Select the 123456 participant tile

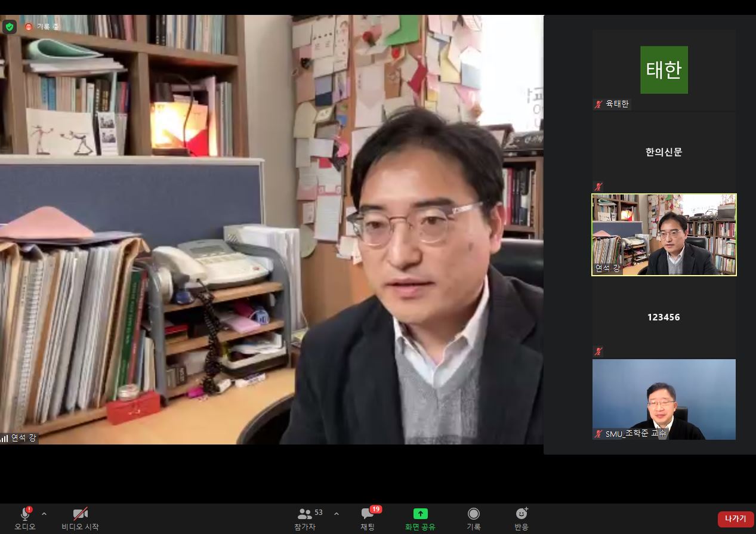click(664, 317)
